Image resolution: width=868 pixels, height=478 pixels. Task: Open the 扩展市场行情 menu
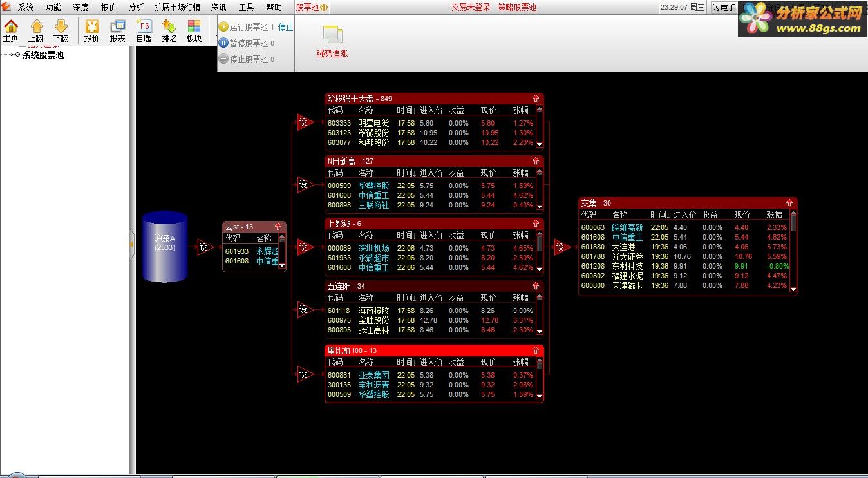(177, 8)
